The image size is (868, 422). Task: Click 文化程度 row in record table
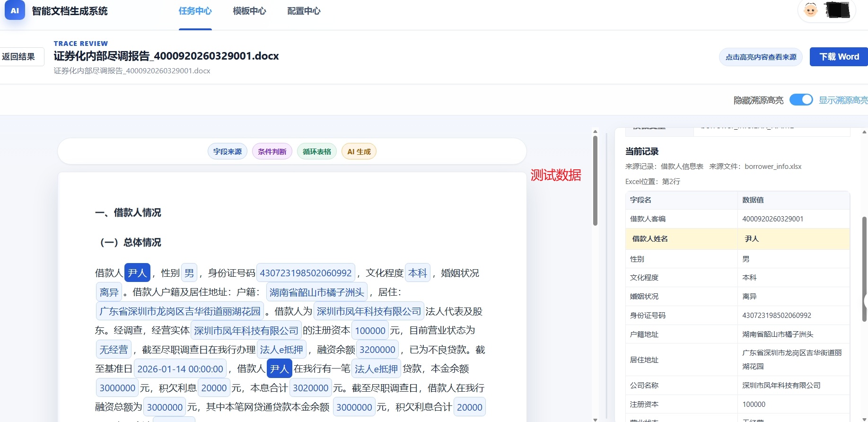click(737, 278)
